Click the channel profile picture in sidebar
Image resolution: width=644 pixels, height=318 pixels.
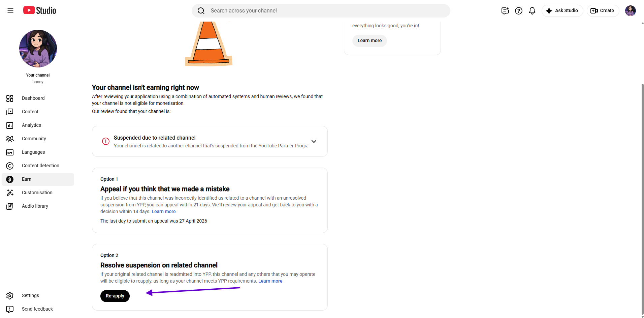[38, 49]
